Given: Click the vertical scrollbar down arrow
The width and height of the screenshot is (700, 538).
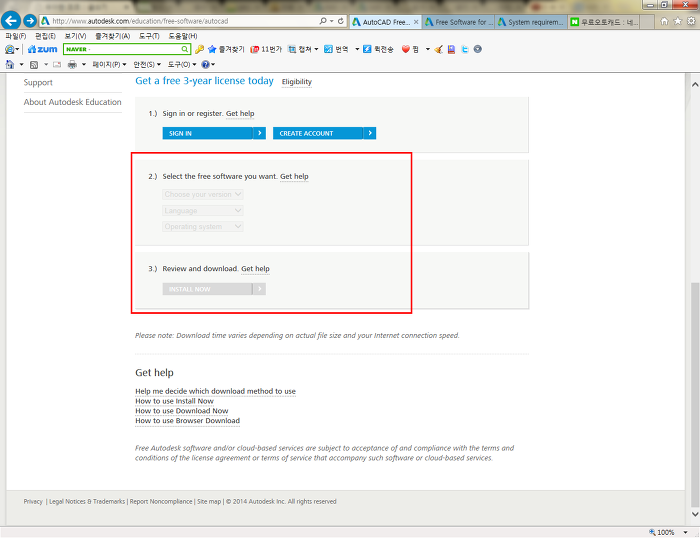Looking at the screenshot, I should [695, 514].
